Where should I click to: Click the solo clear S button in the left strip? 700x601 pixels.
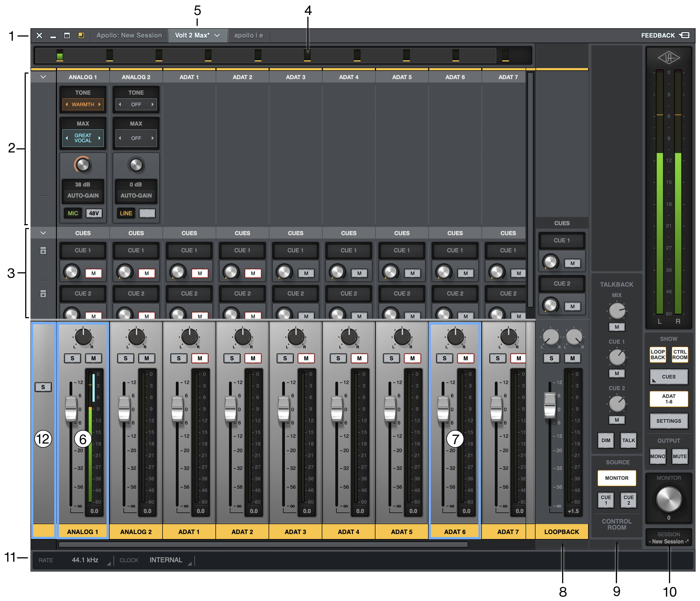point(43,387)
